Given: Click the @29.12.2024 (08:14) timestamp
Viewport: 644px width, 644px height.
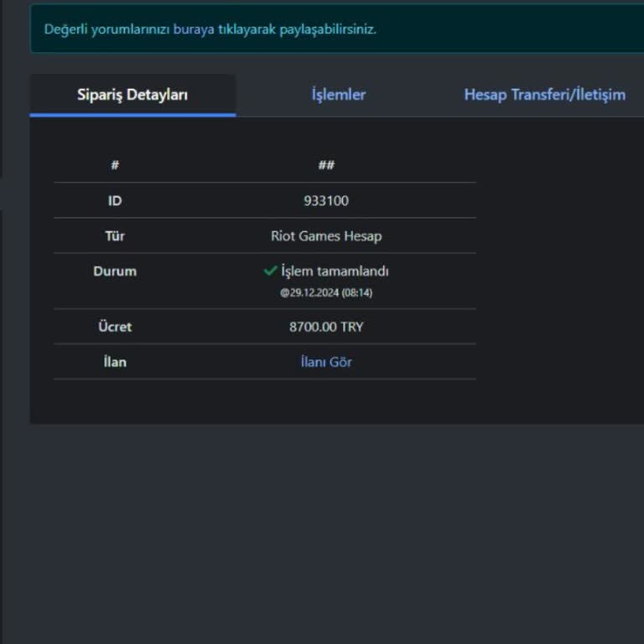Looking at the screenshot, I should (x=326, y=293).
